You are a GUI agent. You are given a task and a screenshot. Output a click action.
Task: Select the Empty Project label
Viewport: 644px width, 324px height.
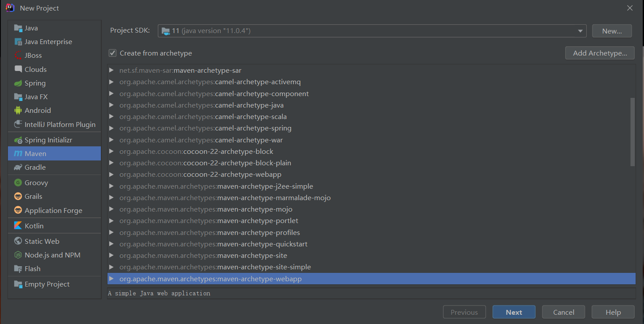click(x=47, y=284)
